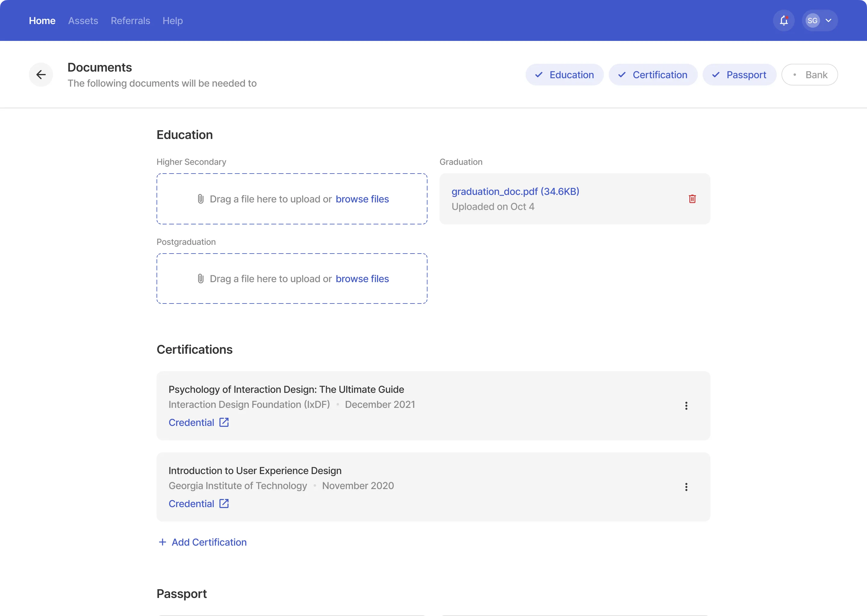Browse files for Higher Secondary upload
The width and height of the screenshot is (867, 616).
click(362, 199)
